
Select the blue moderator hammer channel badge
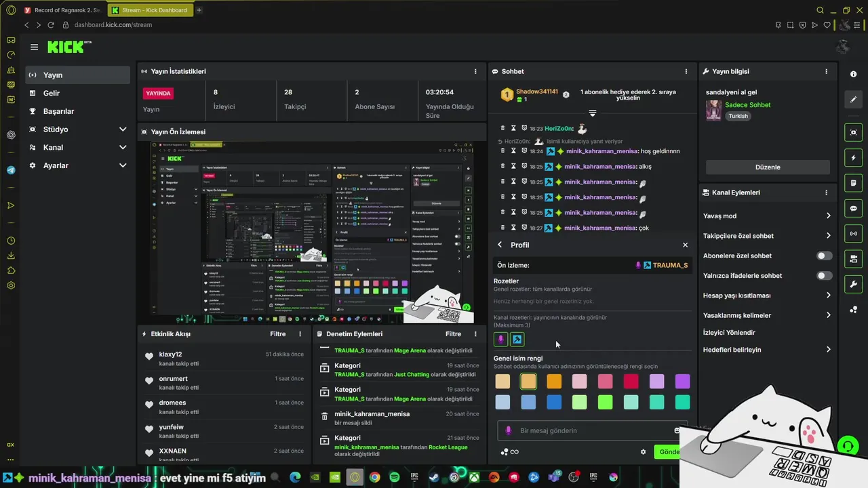517,340
